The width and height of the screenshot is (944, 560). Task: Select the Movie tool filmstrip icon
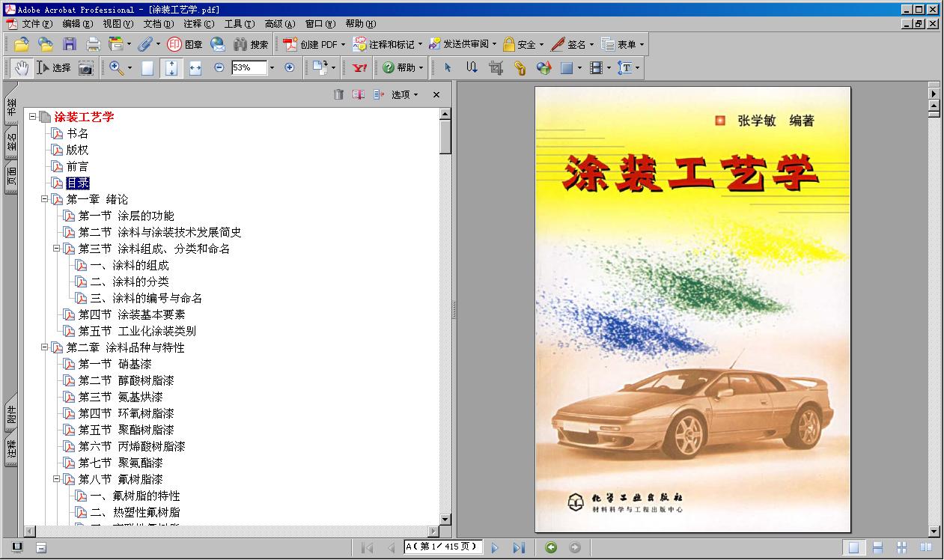(x=596, y=67)
